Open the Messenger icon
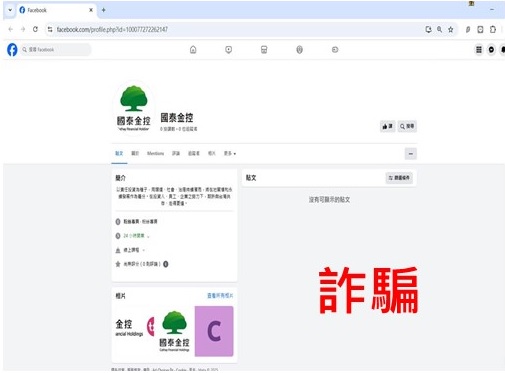Viewport: 505px width, 373px height. point(491,50)
